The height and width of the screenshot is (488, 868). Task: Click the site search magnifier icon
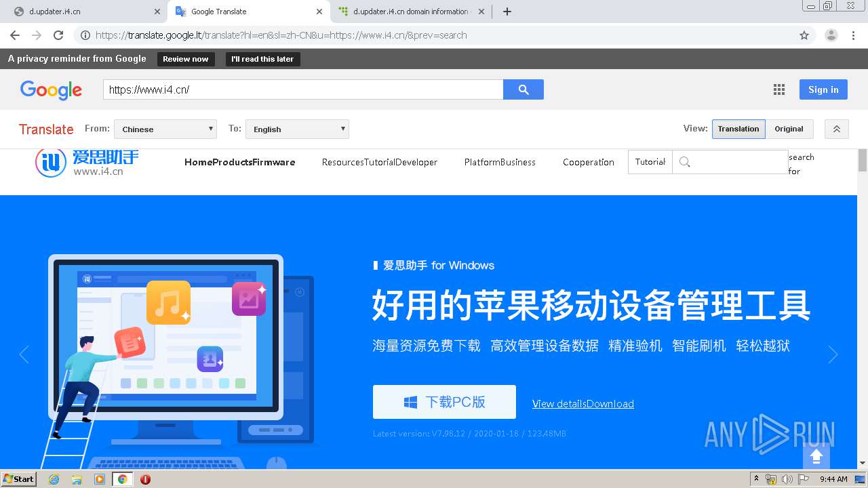pyautogui.click(x=685, y=162)
